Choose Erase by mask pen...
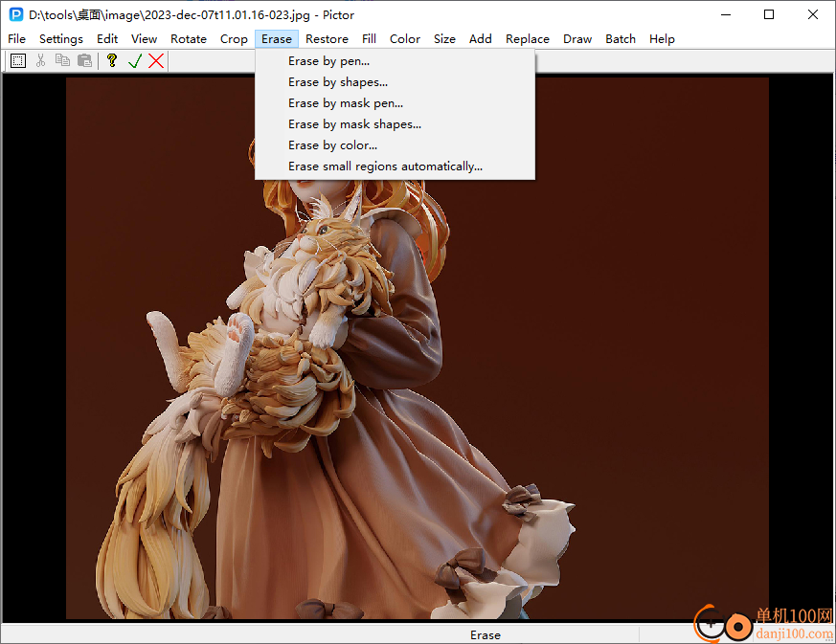The height and width of the screenshot is (644, 836). pyautogui.click(x=395, y=103)
